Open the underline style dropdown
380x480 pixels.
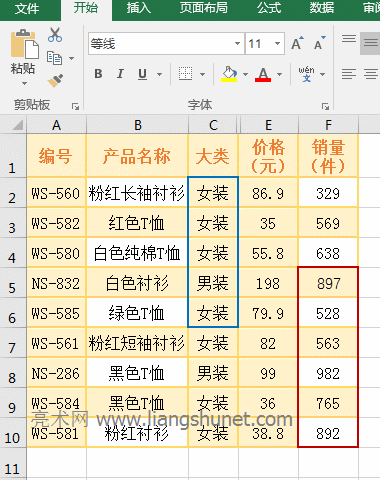[159, 74]
